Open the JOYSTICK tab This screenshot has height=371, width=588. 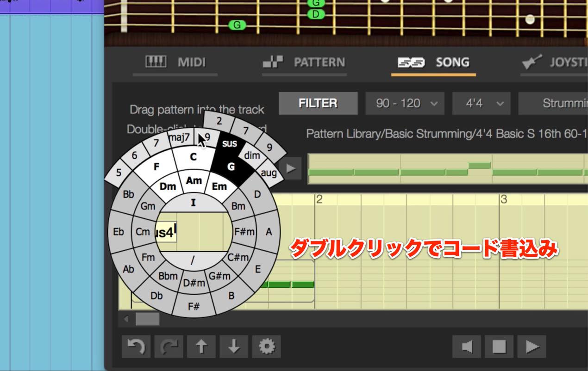click(554, 62)
